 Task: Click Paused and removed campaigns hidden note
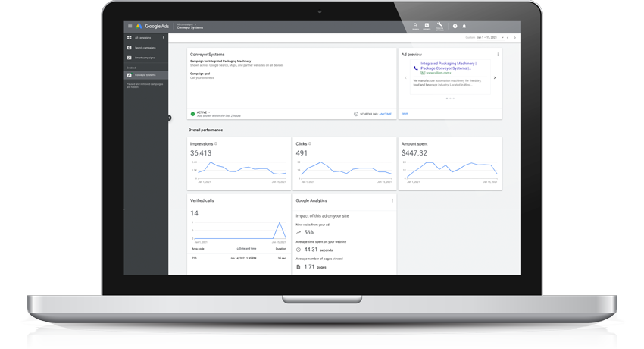145,86
